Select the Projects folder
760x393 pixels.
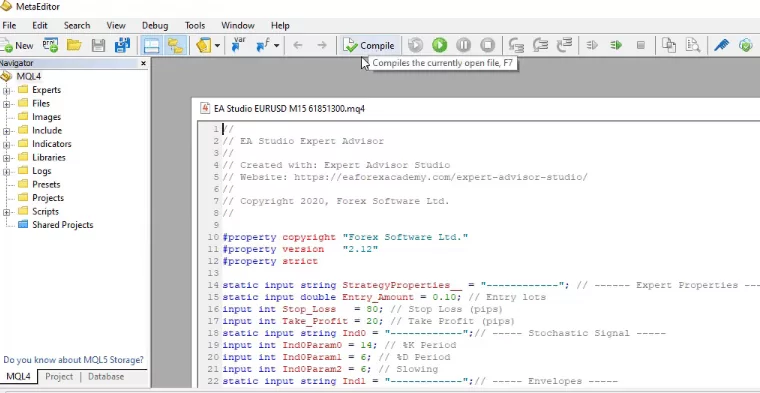[x=48, y=198]
